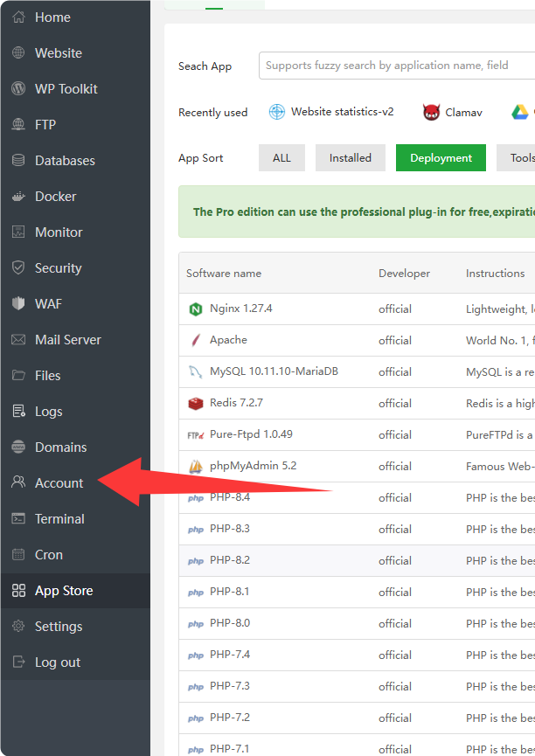The image size is (535, 756).
Task: Open the Website menu item
Action: click(x=75, y=52)
